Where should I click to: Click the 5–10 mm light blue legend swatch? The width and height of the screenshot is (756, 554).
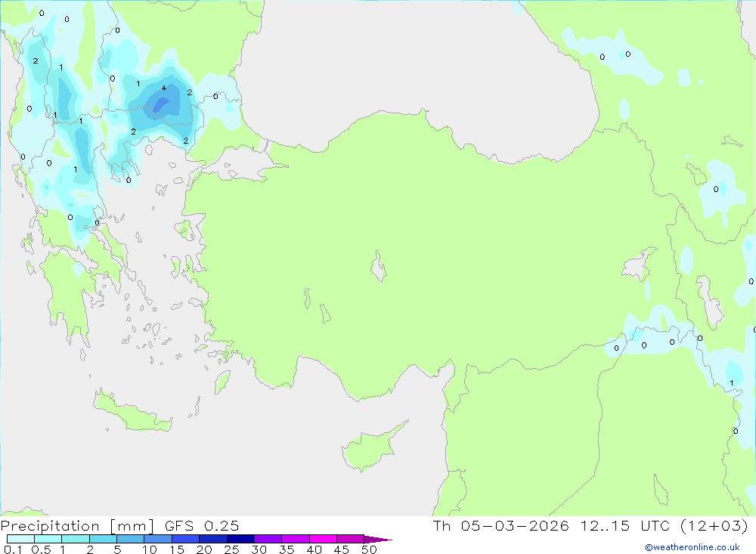click(x=130, y=539)
